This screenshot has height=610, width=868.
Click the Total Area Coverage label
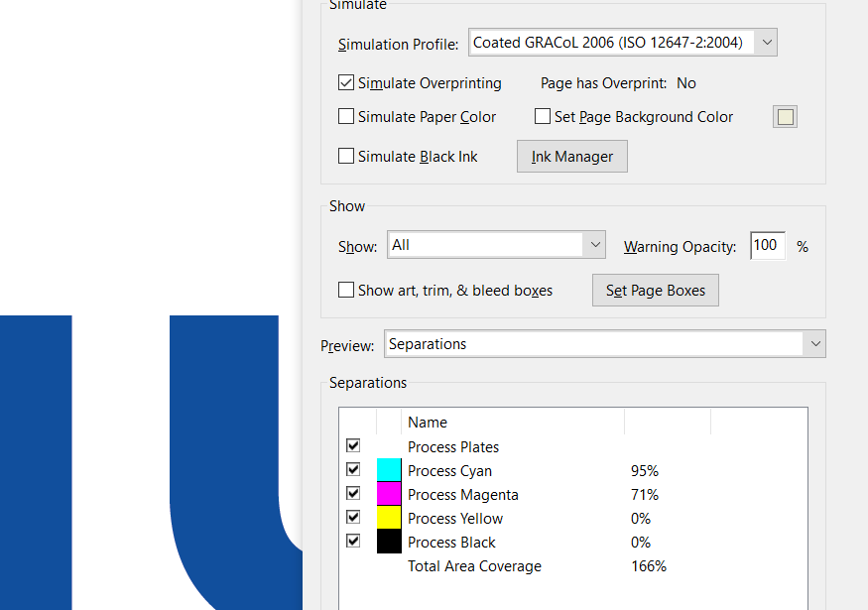click(474, 566)
